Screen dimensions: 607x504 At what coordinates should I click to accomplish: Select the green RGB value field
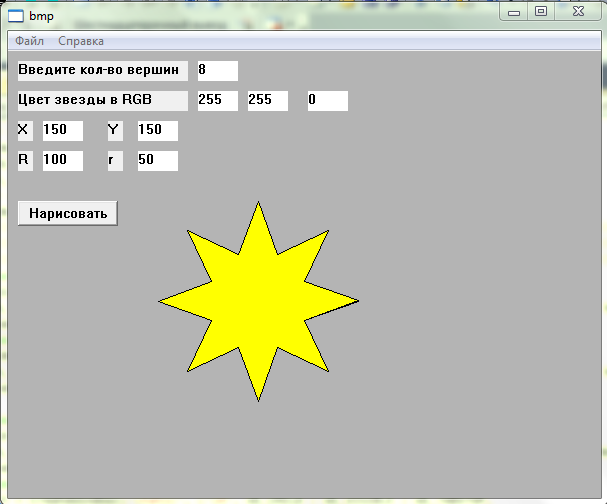268,101
